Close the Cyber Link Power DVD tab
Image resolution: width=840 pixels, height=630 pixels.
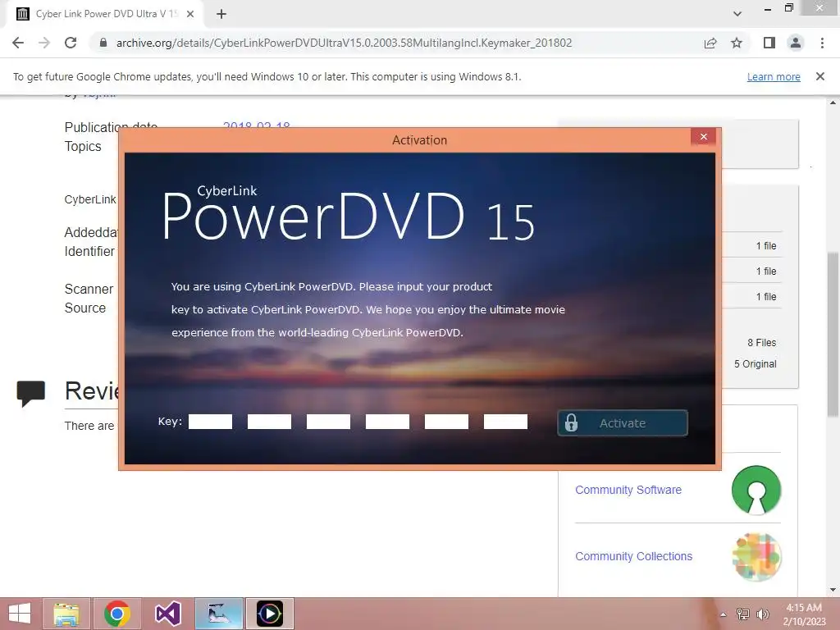pyautogui.click(x=190, y=15)
